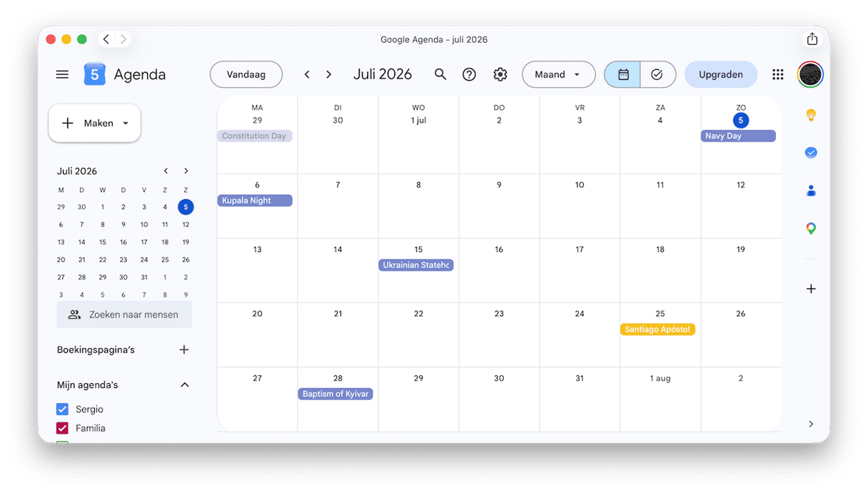Click date number 23 in month grid

click(499, 314)
